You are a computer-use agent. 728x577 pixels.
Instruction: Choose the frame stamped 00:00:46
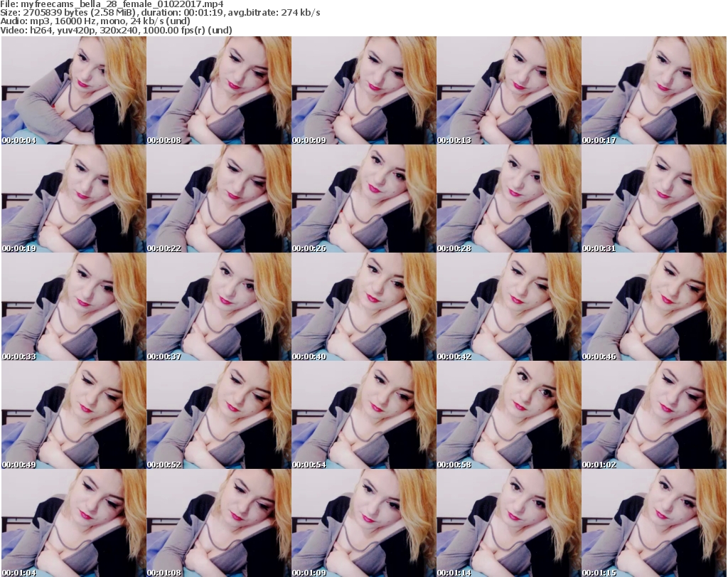(x=654, y=307)
